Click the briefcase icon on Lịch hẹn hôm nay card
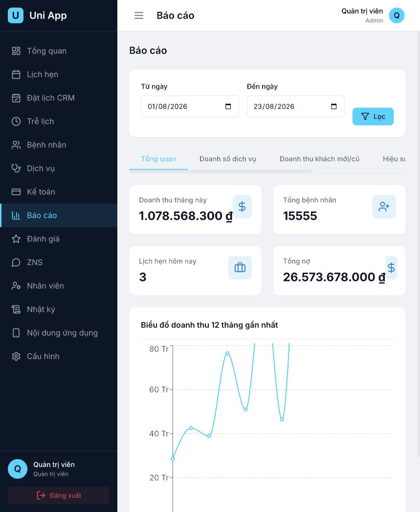This screenshot has width=420, height=512. (240, 268)
